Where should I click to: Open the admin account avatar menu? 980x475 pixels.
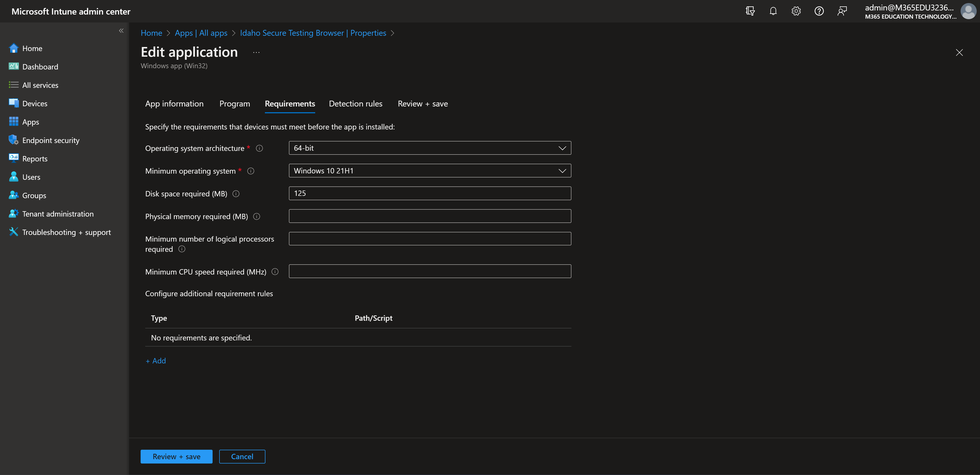[x=969, y=11]
